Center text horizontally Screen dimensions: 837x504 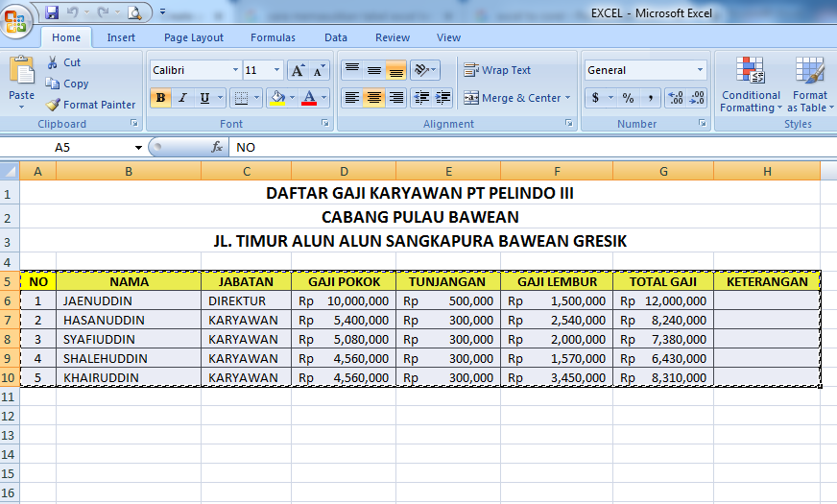click(373, 98)
